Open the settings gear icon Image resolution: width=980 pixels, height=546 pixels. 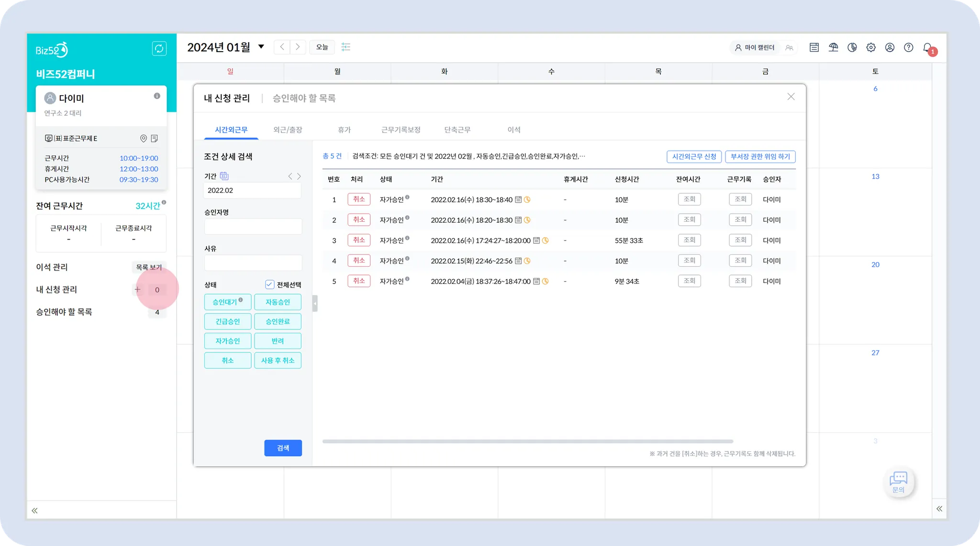871,47
